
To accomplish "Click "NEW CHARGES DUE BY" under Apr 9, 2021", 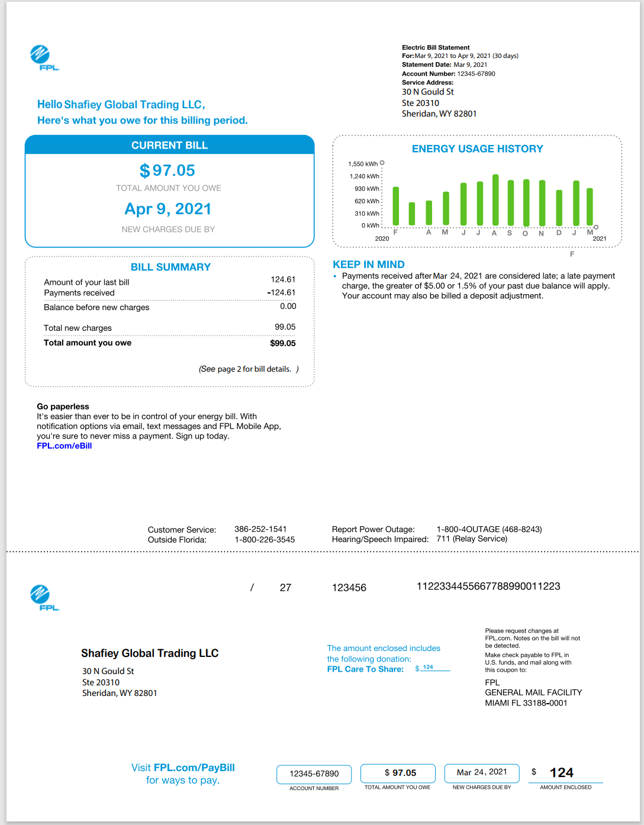I will click(x=168, y=229).
